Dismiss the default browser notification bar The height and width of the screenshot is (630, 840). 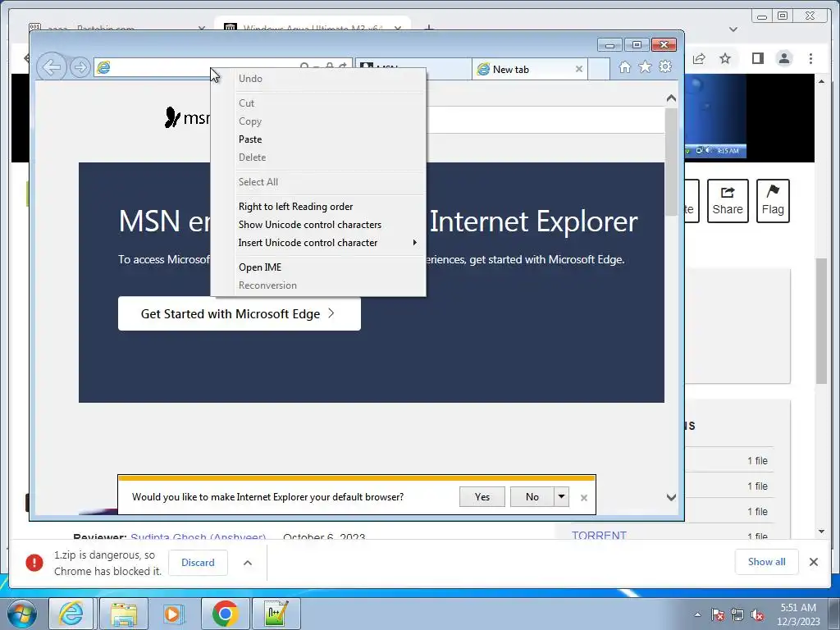pos(584,498)
